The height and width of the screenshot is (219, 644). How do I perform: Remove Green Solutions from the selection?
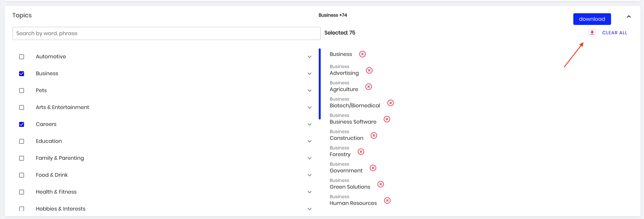(381, 184)
